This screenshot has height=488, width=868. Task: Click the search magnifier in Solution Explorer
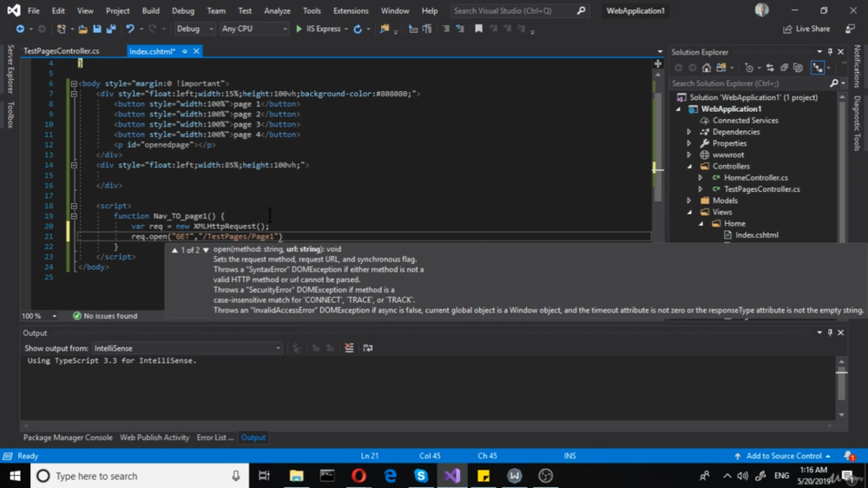(x=833, y=83)
